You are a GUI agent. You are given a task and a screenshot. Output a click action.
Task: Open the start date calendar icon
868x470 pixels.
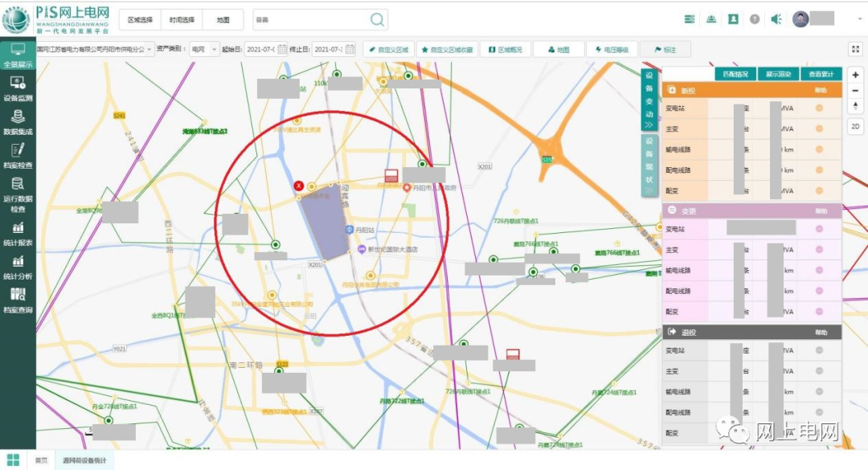click(282, 49)
